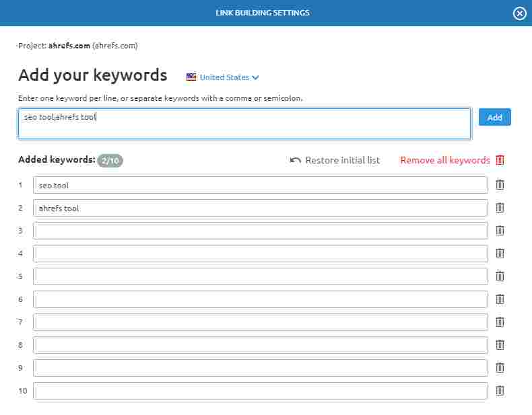
Task: Click the United States flag icon
Action: (x=191, y=77)
